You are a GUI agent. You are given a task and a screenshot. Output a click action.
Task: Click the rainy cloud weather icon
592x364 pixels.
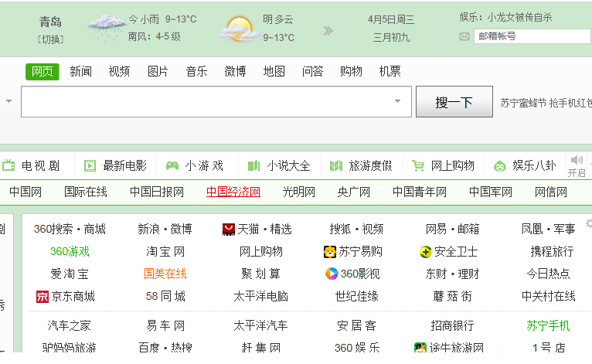pos(107,28)
